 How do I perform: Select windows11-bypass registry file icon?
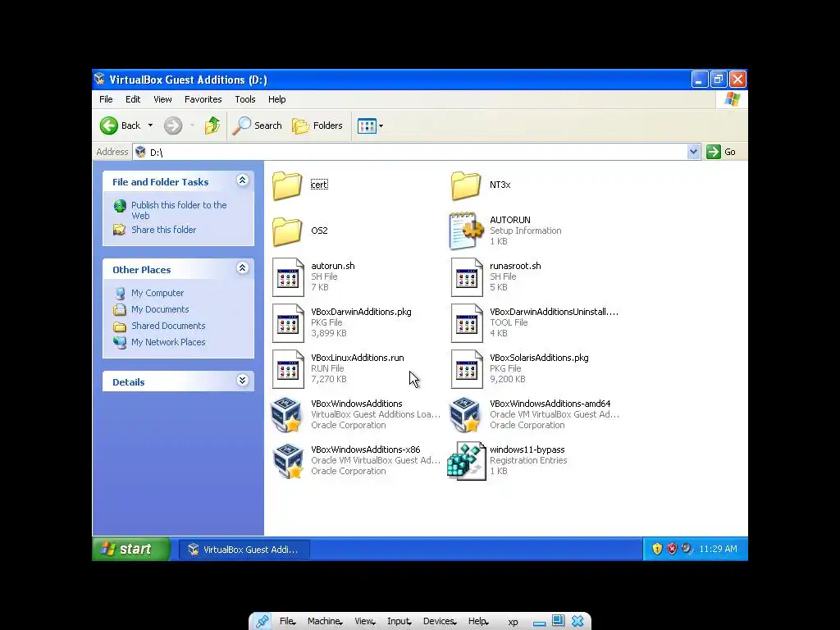click(466, 461)
